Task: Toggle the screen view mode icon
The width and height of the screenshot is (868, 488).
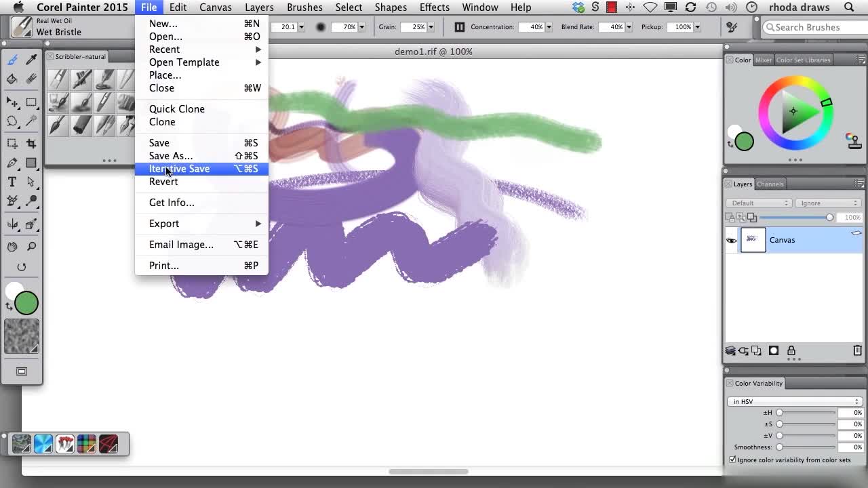Action: [x=22, y=371]
